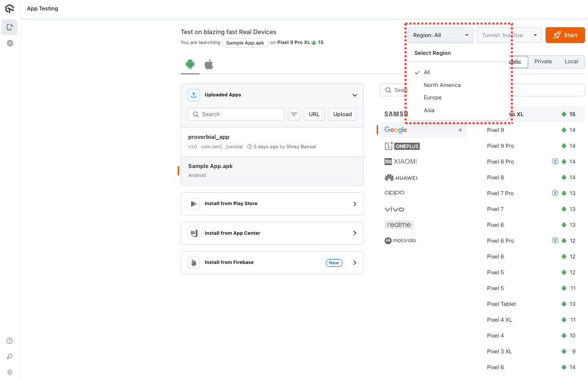Click the URL button
The width and height of the screenshot is (588, 381).
tap(314, 114)
